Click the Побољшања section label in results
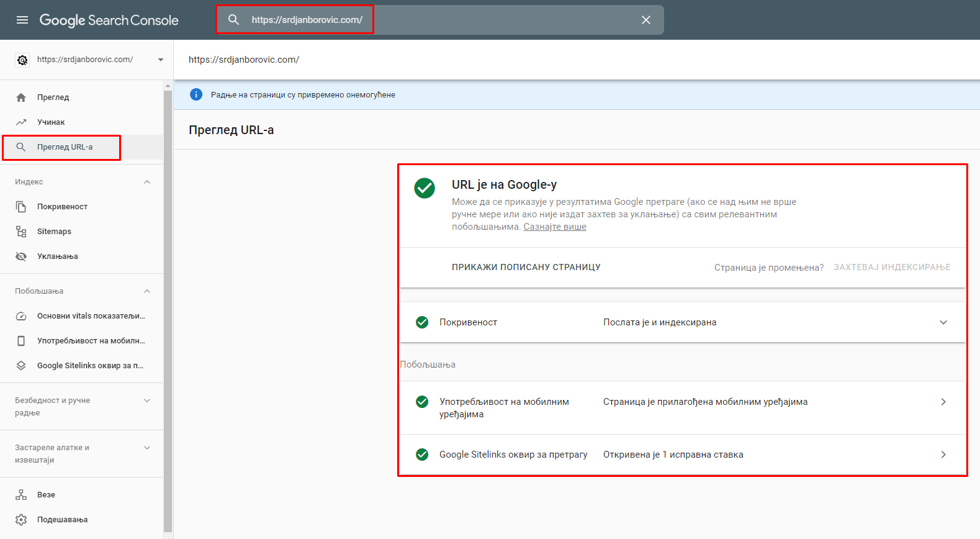 pyautogui.click(x=428, y=365)
